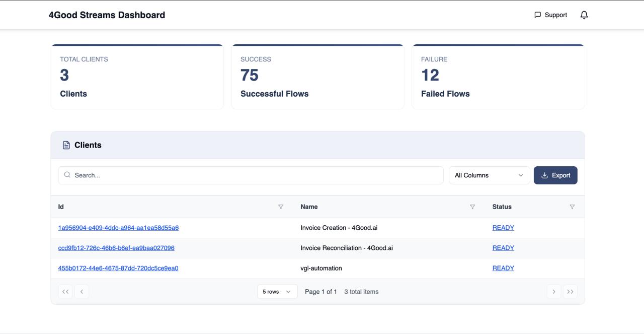644x334 pixels.
Task: Select the Failed Flows summary card
Action: click(x=498, y=77)
